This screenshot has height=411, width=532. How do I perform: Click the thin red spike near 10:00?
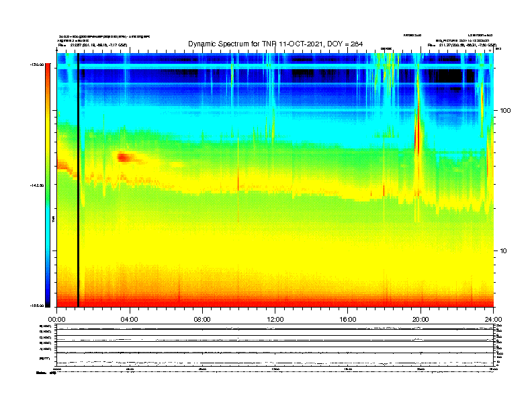click(x=238, y=183)
